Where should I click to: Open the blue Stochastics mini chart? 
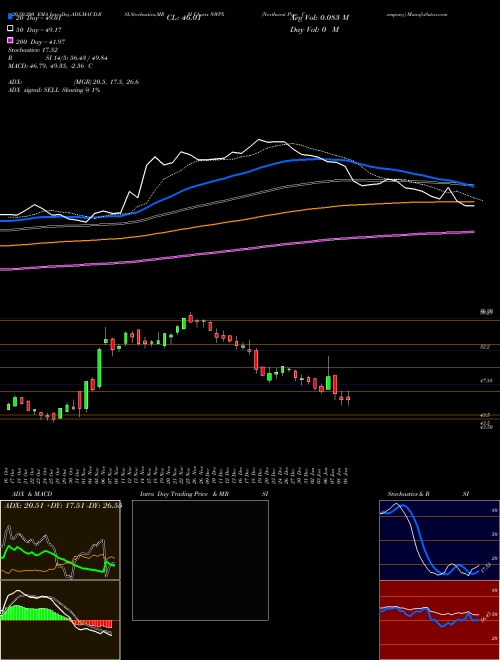point(439,540)
